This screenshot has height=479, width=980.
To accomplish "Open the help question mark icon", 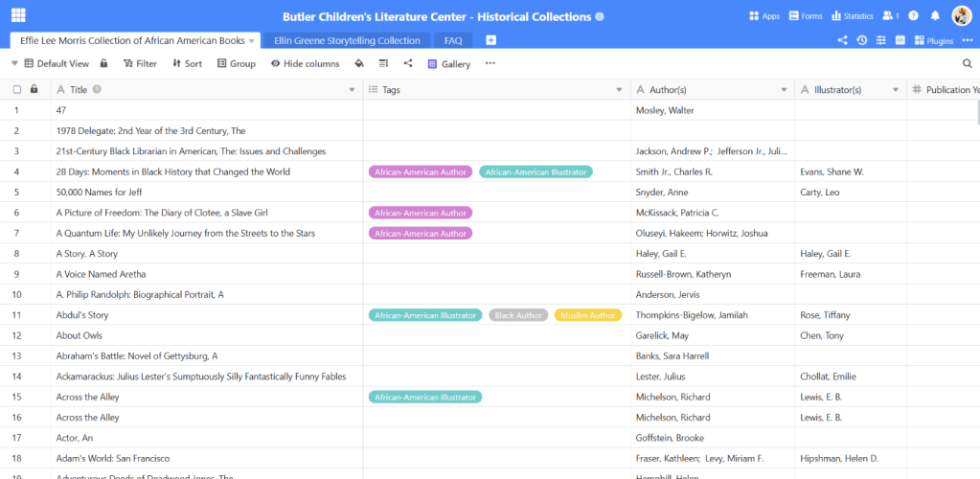I will pos(913,16).
